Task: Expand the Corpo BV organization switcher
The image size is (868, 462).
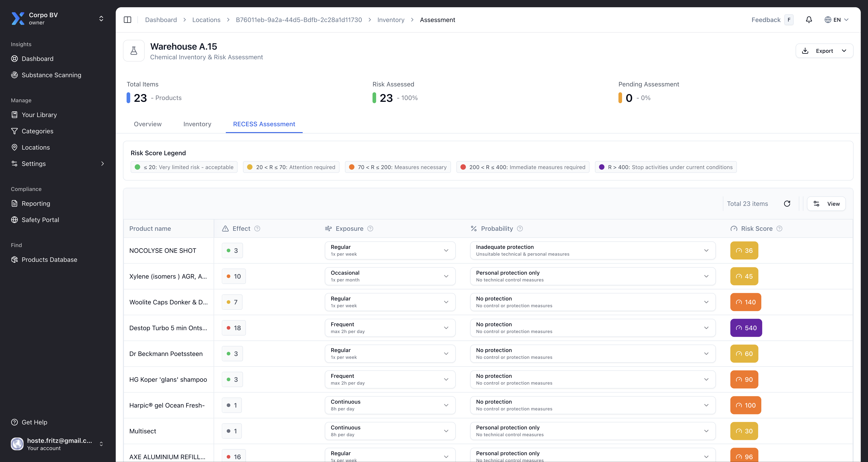Action: [101, 19]
